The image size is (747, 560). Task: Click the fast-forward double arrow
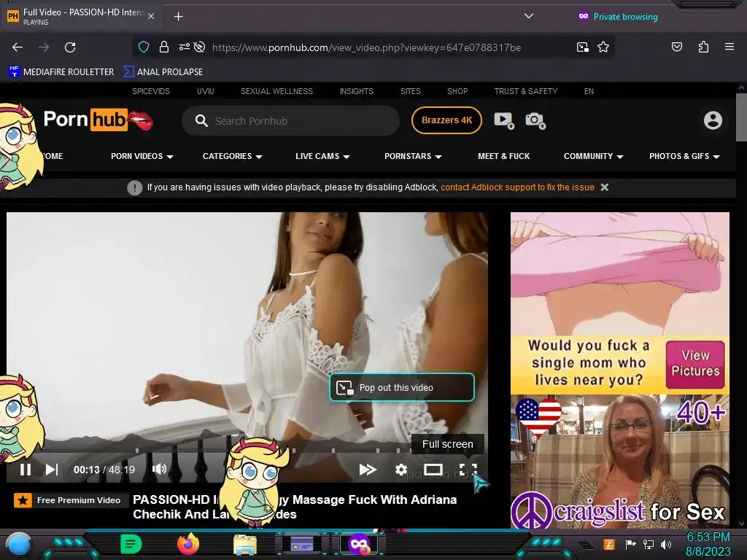click(x=368, y=470)
